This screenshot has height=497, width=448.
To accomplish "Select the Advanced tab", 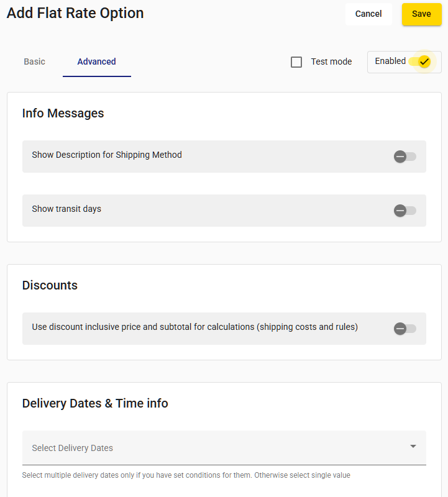I will [97, 62].
